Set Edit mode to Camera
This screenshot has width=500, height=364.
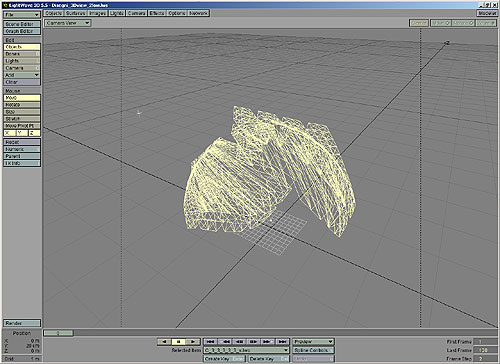(22, 68)
